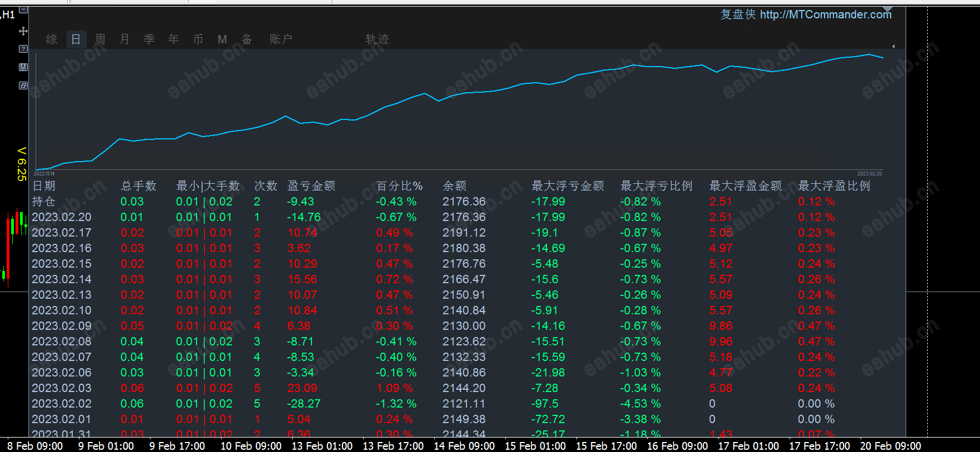Viewport: 980px width, 452px height.
Task: Select the 2023.02.06 date row
Action: pos(62,373)
